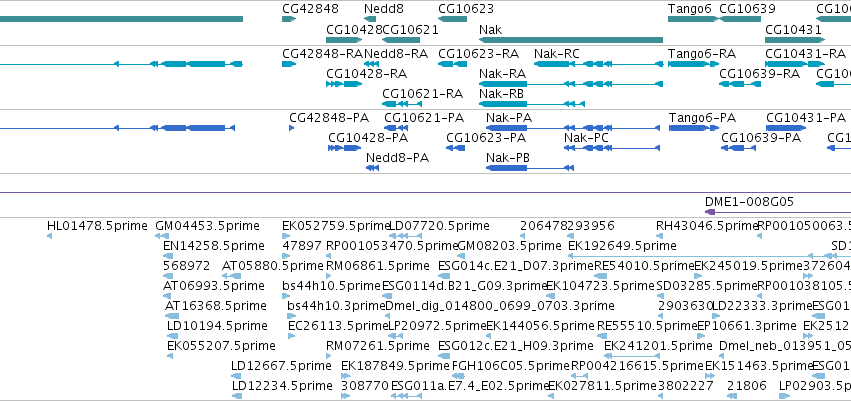Select the Nedd8-PA protein
Screen dimensions: 851x401
coord(372,168)
